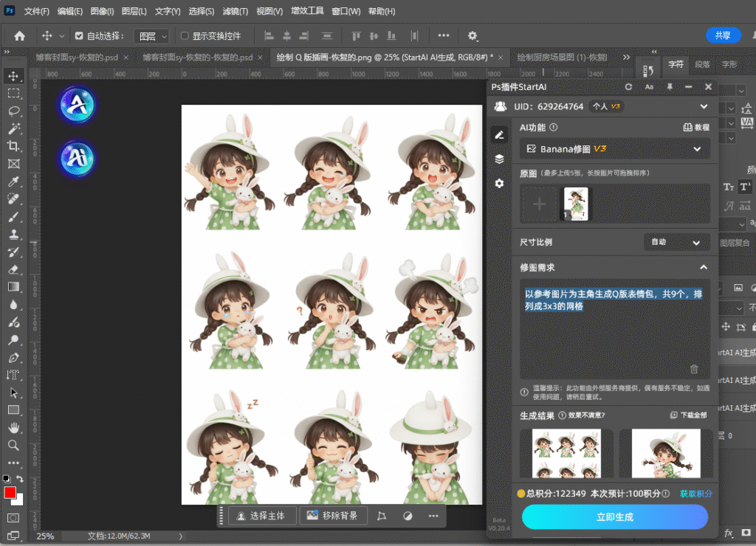The image size is (756, 546).
Task: Click the 移除背景 button
Action: (333, 516)
